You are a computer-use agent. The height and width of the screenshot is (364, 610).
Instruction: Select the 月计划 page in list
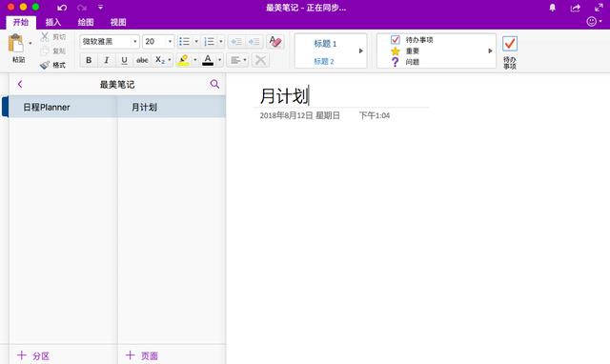tap(172, 107)
